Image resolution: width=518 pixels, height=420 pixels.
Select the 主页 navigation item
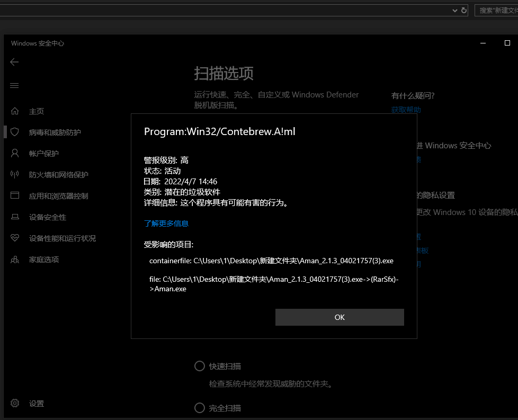(37, 111)
